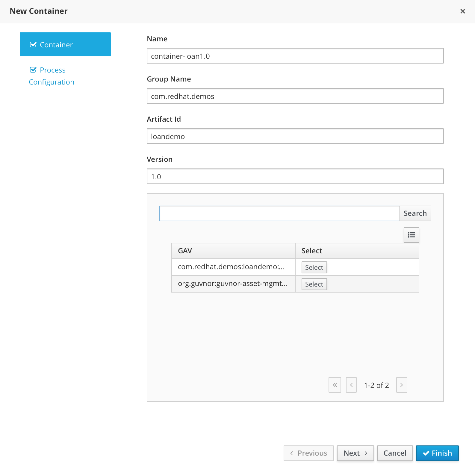The height and width of the screenshot is (476, 475).
Task: Click the Previous wizard button
Action: (x=308, y=453)
